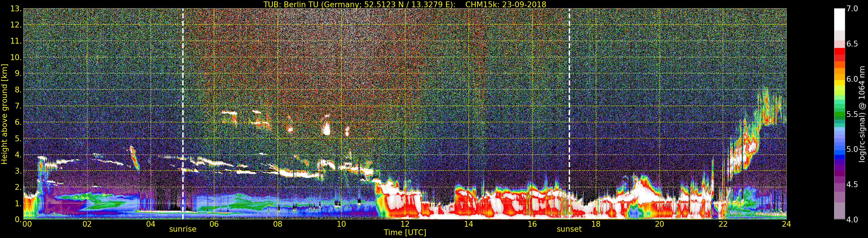Click the 'sunset' label below the axis

569,229
